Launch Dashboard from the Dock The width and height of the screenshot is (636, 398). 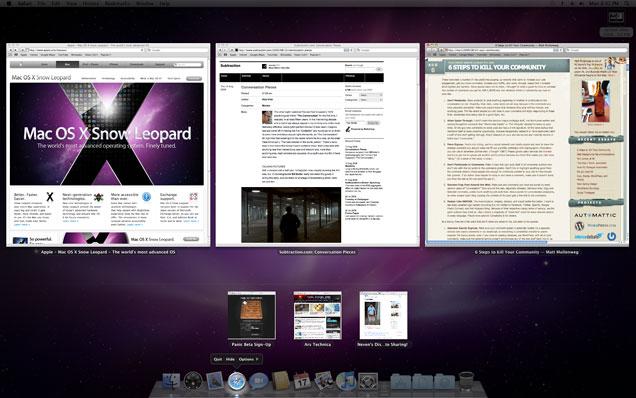pos(193,381)
